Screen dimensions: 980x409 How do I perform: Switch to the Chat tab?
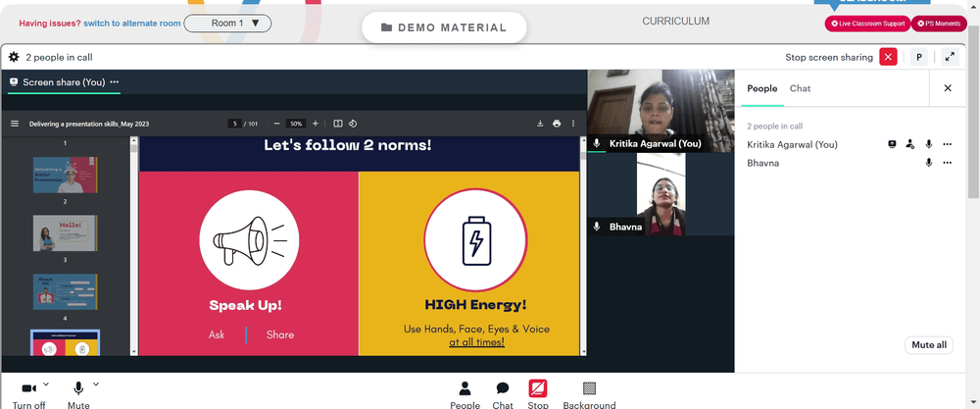pyautogui.click(x=800, y=88)
